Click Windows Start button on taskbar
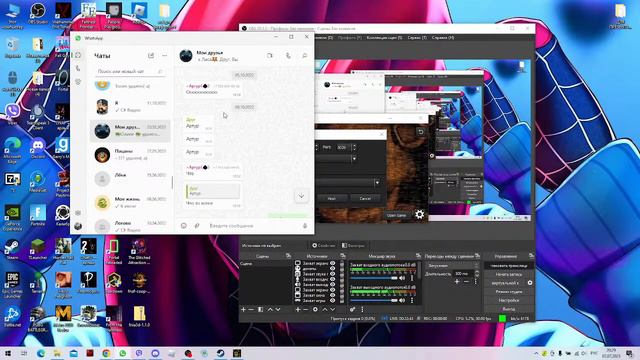Image resolution: width=640 pixels, height=360 pixels. [8, 353]
